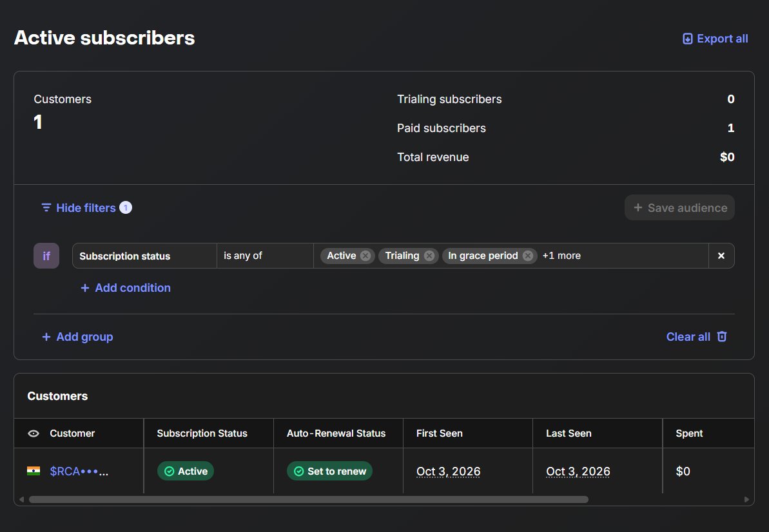Viewport: 769px width, 532px height.
Task: Click the Paid subscribers value 1
Action: tap(731, 128)
